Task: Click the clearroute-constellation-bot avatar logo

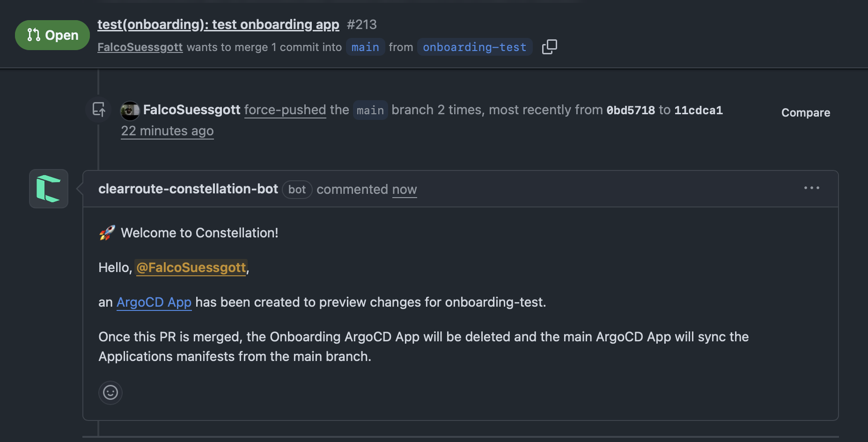Action: 49,189
